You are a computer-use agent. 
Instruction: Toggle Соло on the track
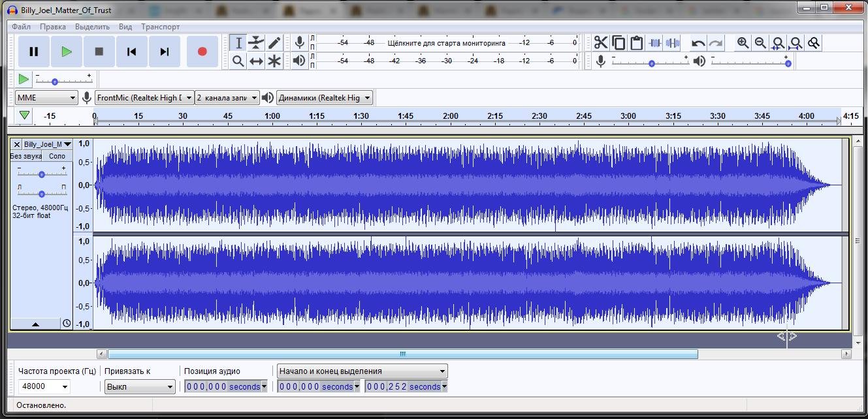pyautogui.click(x=57, y=156)
